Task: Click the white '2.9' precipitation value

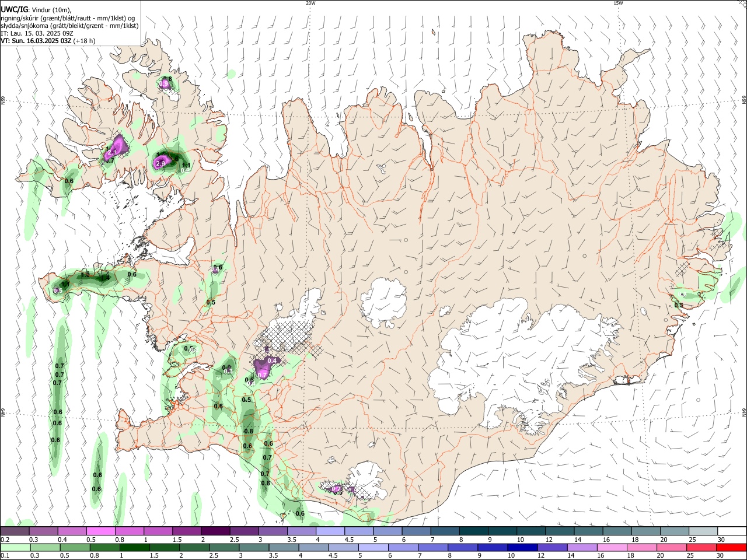Action: (x=160, y=164)
